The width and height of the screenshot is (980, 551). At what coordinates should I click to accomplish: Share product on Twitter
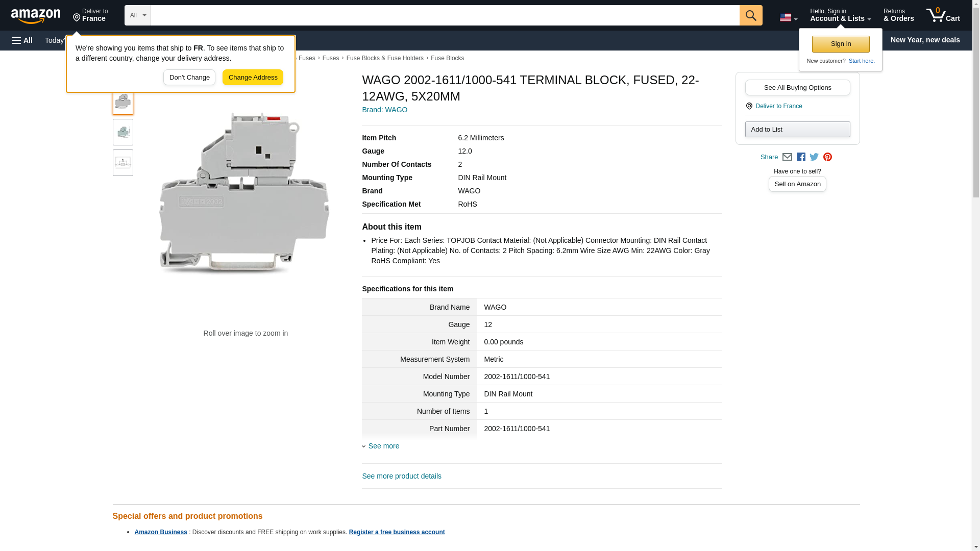(814, 157)
